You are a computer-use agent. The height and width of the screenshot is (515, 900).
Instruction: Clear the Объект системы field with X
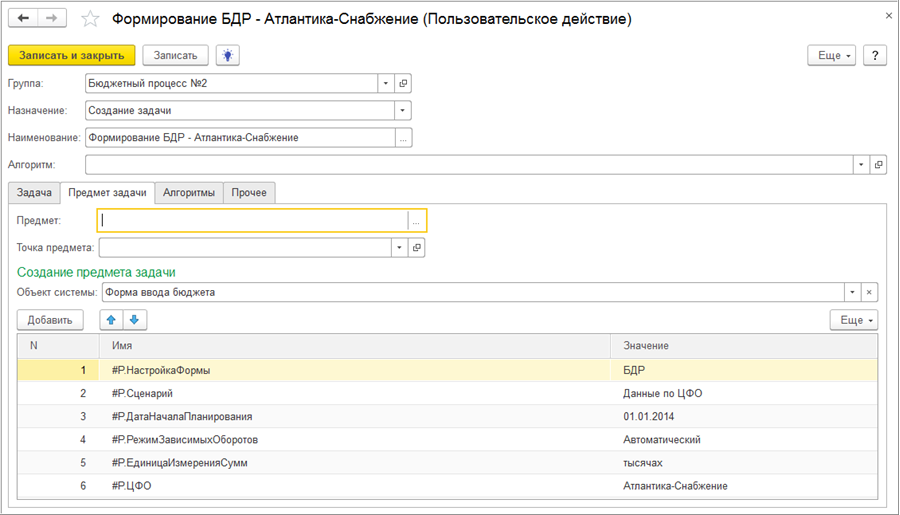(x=869, y=293)
